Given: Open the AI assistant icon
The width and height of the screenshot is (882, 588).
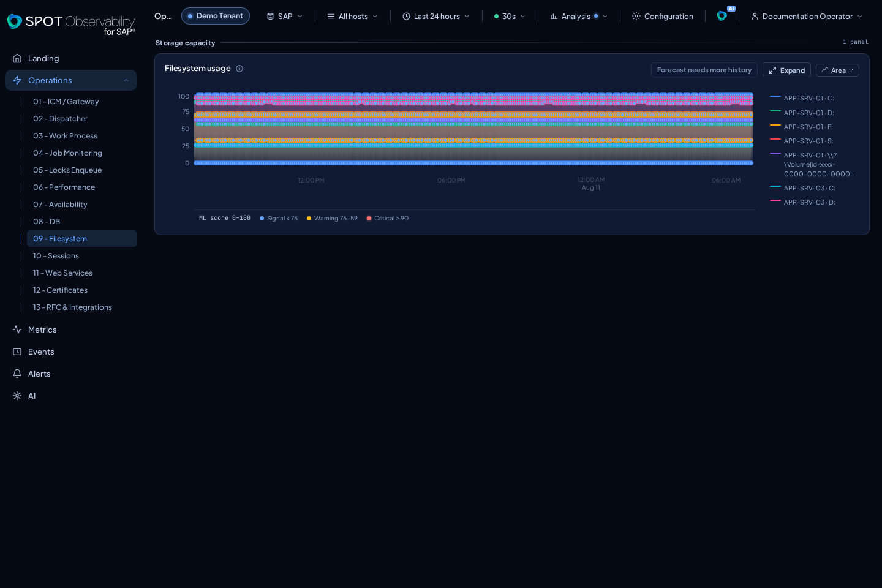Looking at the screenshot, I should pos(723,15).
